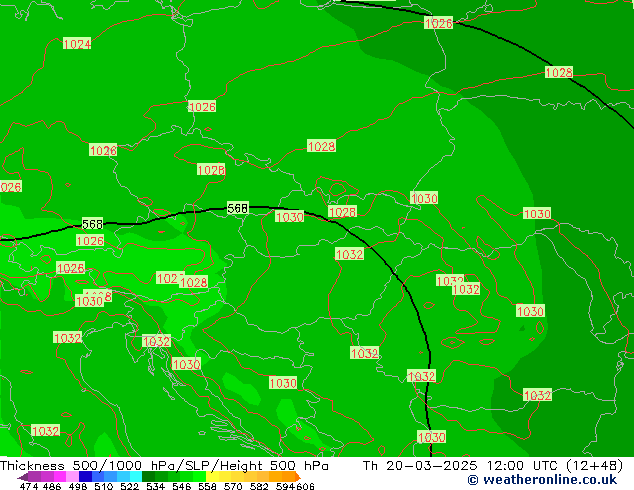
Task: Pick the bright lime green legend swatch
Action: (199, 476)
